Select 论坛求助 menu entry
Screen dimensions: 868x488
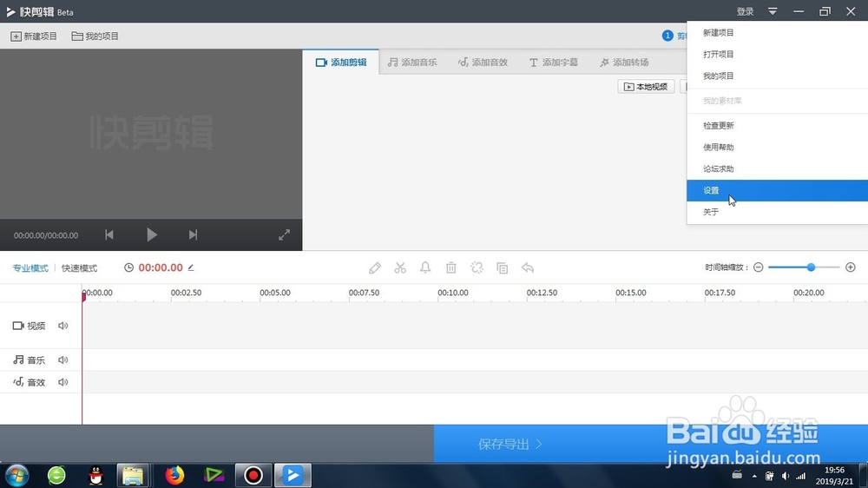pyautogui.click(x=777, y=169)
